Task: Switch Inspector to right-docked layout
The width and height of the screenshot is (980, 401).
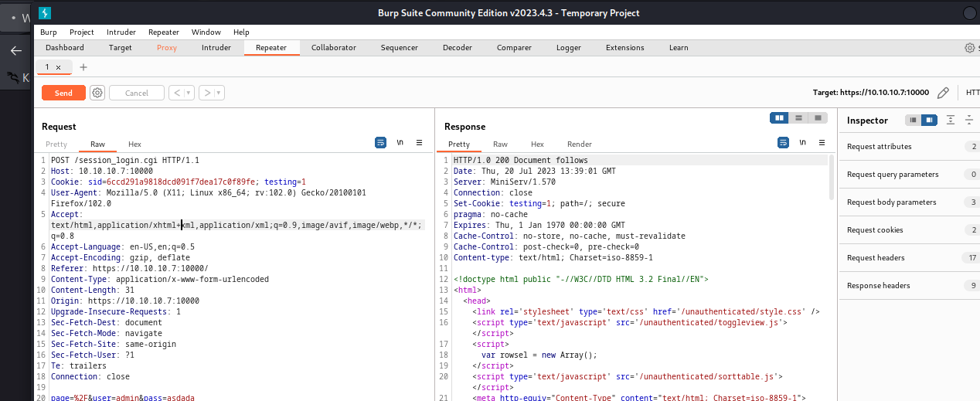Action: click(929, 120)
